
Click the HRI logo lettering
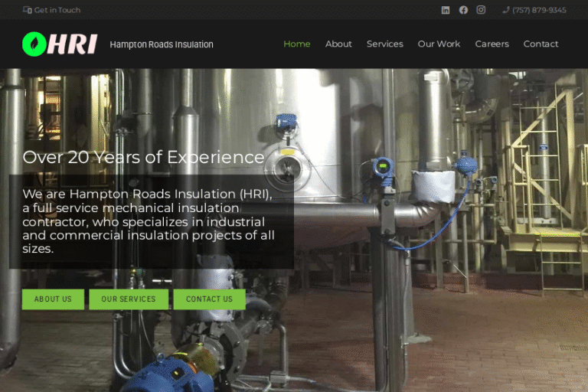tap(73, 44)
